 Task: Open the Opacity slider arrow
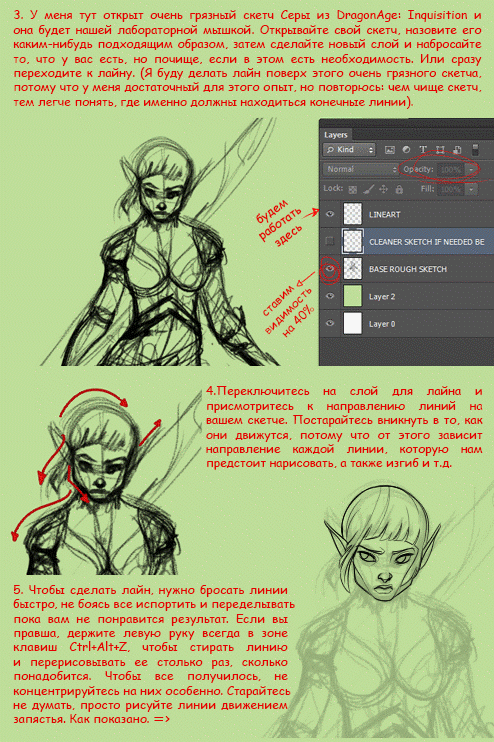pos(471,169)
